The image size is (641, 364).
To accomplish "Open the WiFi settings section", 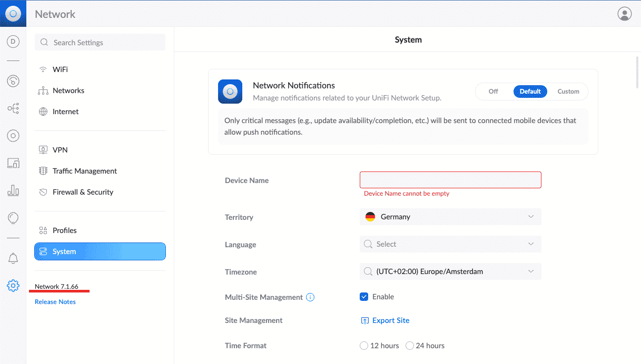I will [58, 69].
